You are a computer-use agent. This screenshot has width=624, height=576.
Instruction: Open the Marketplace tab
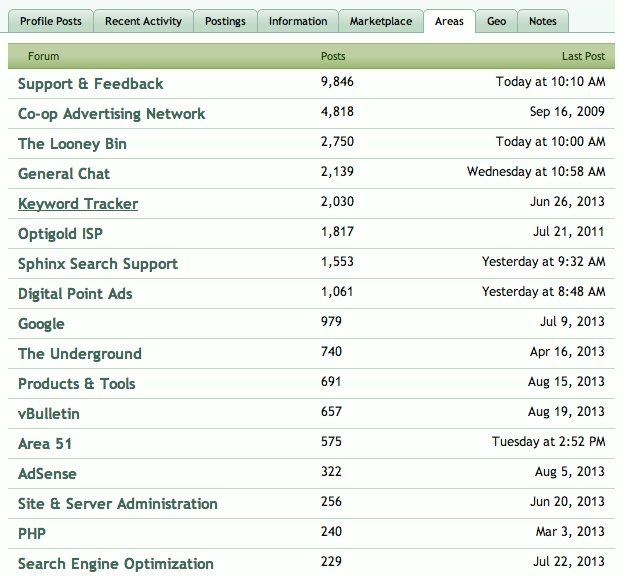[x=380, y=21]
